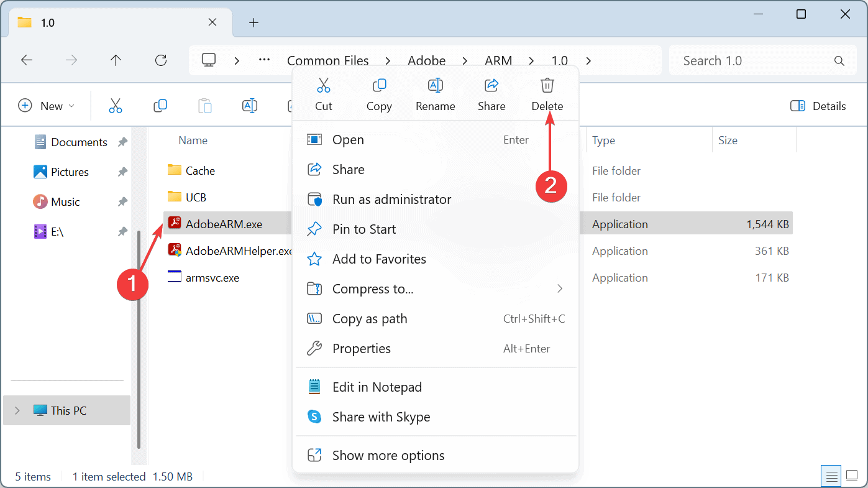The height and width of the screenshot is (488, 868).
Task: Click Show more options
Action: point(436,456)
